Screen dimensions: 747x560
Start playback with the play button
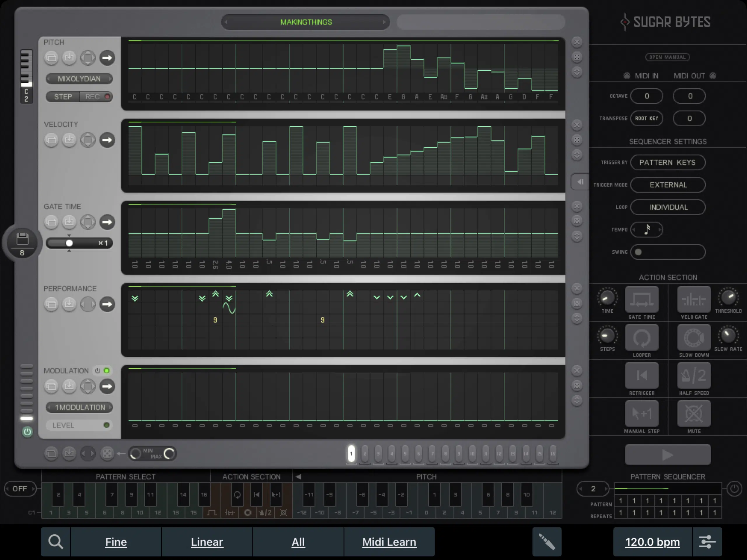[668, 455]
